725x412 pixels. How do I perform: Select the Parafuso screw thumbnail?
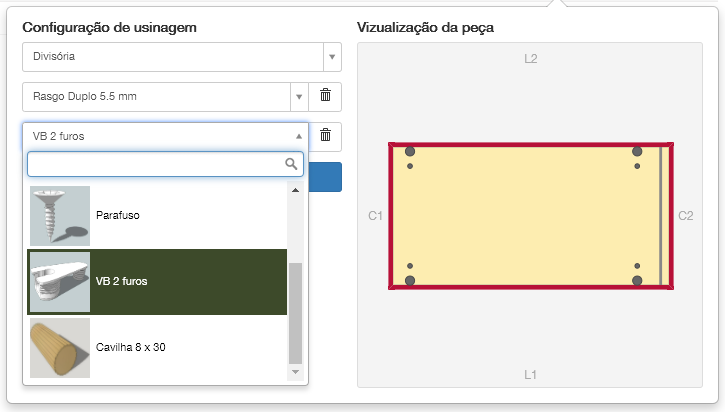[60, 216]
